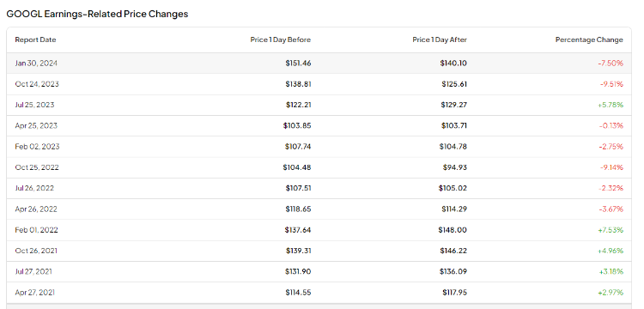Click the +7.53% percentage change value

[x=611, y=230]
